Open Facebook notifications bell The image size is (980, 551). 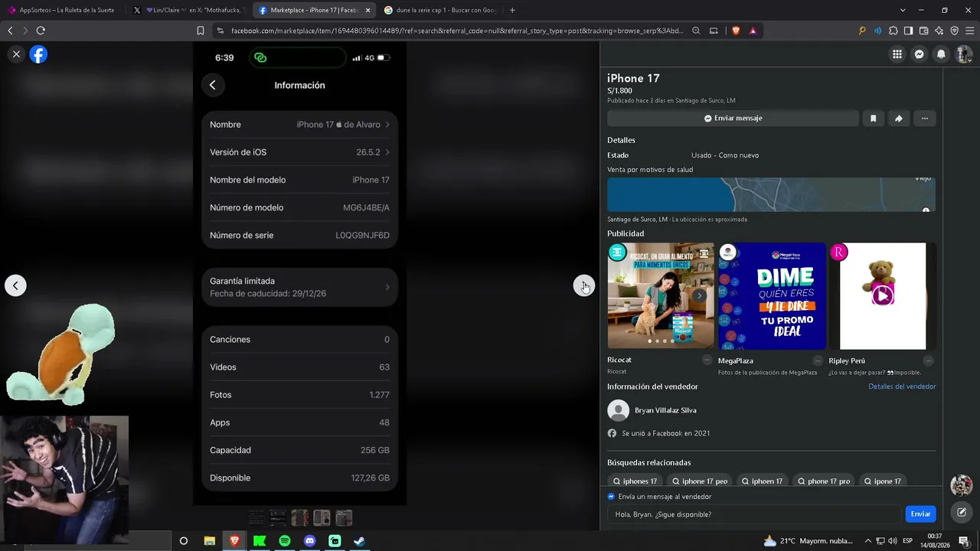click(x=942, y=54)
